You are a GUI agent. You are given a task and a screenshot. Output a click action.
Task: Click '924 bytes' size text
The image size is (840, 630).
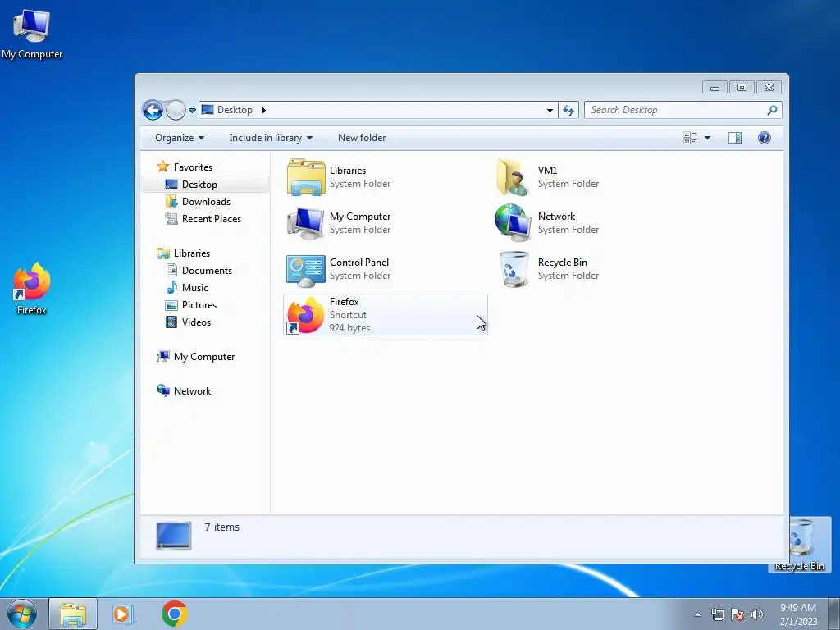click(349, 328)
